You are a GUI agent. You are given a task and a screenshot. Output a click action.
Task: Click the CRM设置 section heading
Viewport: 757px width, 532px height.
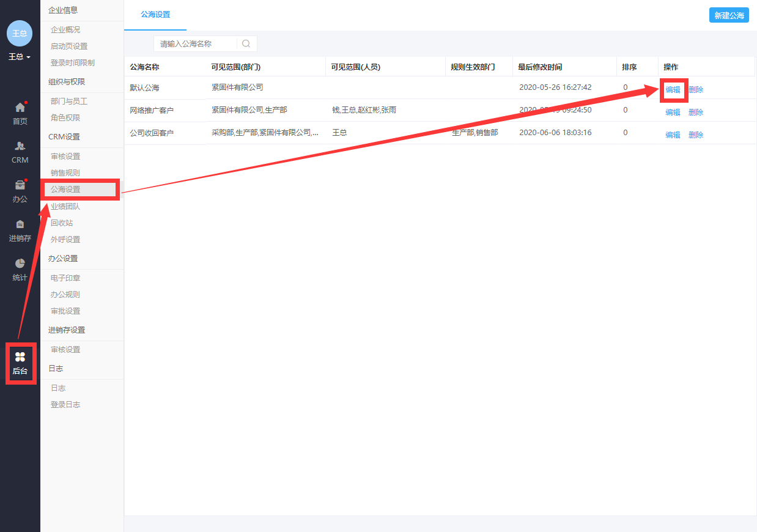64,136
